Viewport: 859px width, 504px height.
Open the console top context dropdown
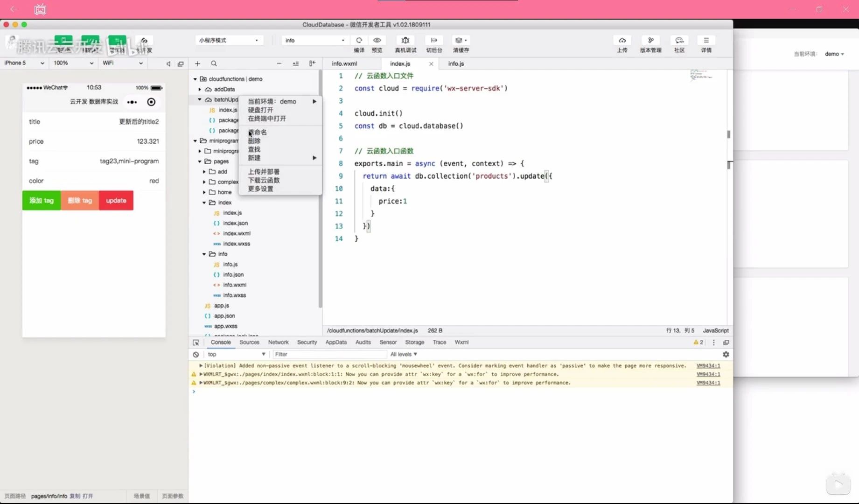(x=236, y=354)
